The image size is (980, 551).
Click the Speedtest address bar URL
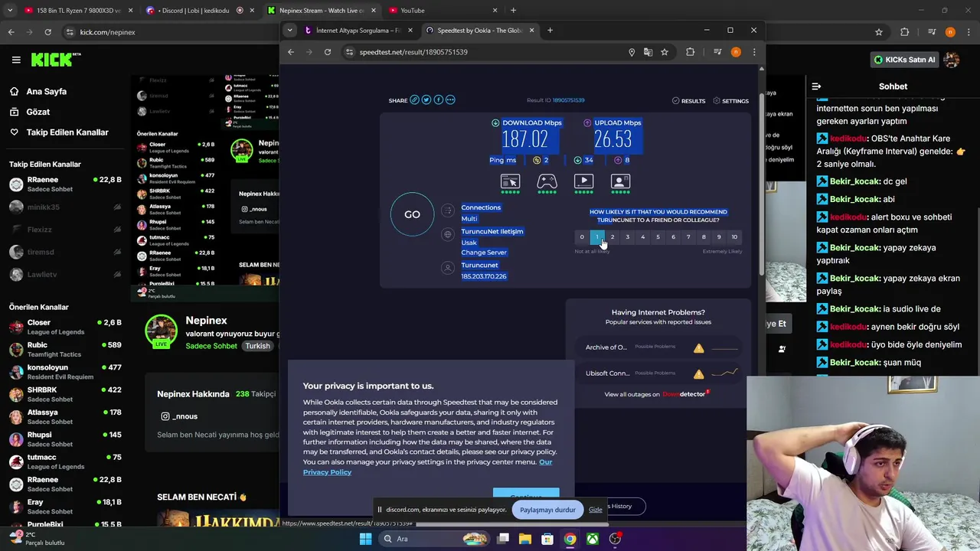pos(413,52)
